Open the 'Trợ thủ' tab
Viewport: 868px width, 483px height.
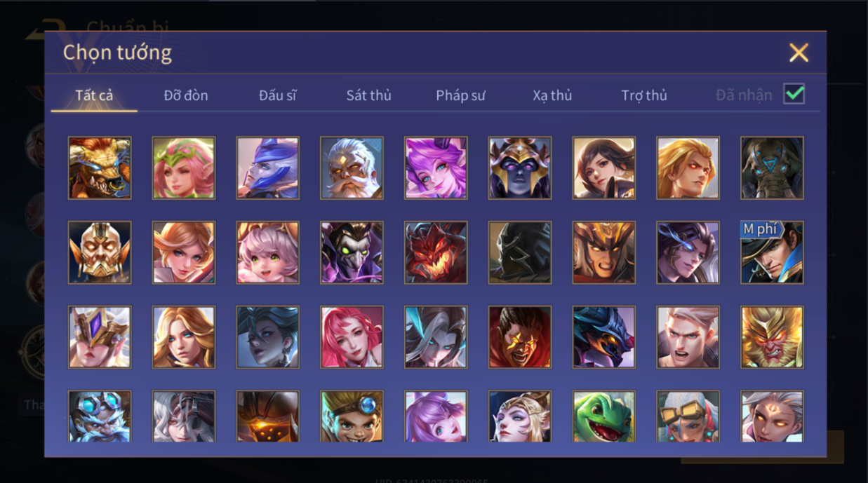(x=644, y=95)
